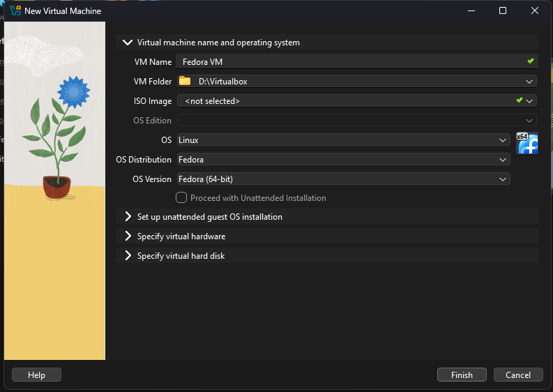Click the VirtualBox logo in title bar
This screenshot has width=553, height=392.
tap(15, 10)
